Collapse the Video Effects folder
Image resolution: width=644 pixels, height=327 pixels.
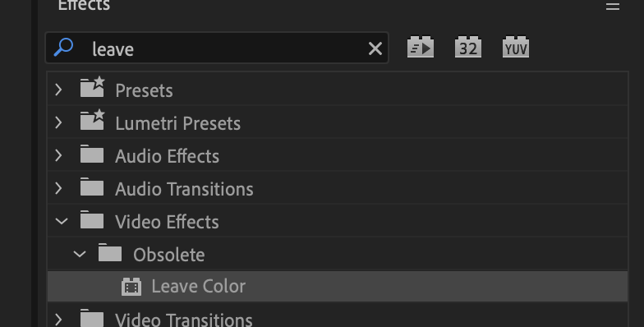(61, 222)
